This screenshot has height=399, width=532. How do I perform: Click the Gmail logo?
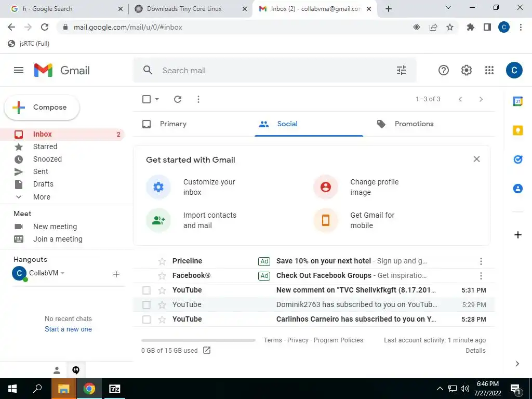(x=62, y=70)
